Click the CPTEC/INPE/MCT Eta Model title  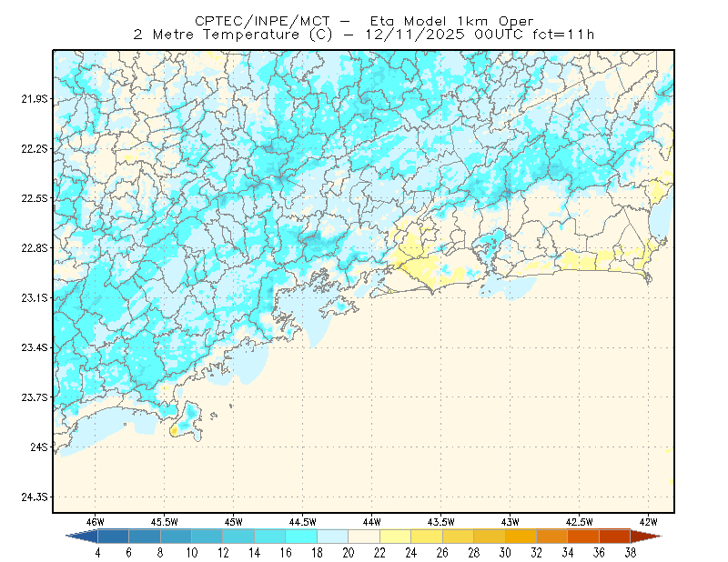(x=365, y=21)
